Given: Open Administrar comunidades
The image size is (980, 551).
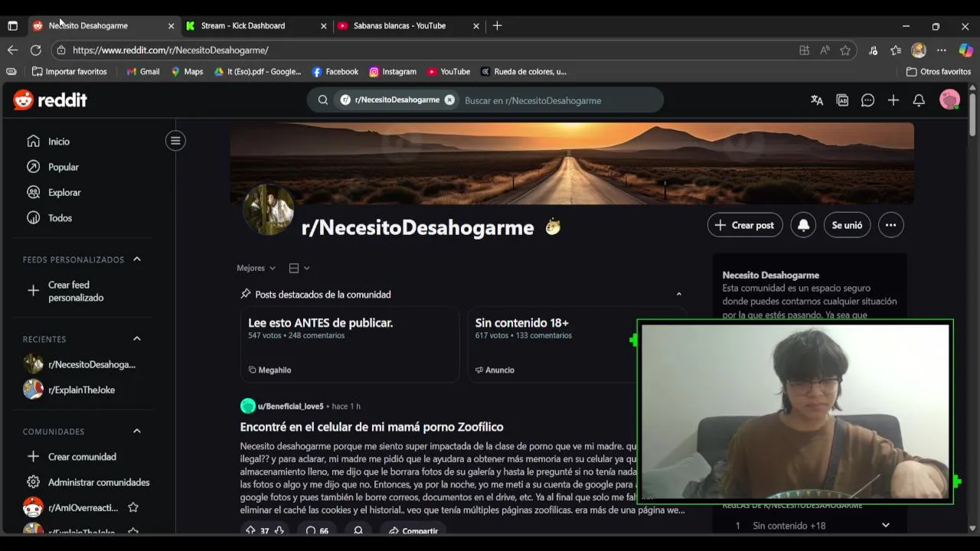Looking at the screenshot, I should coord(88,482).
